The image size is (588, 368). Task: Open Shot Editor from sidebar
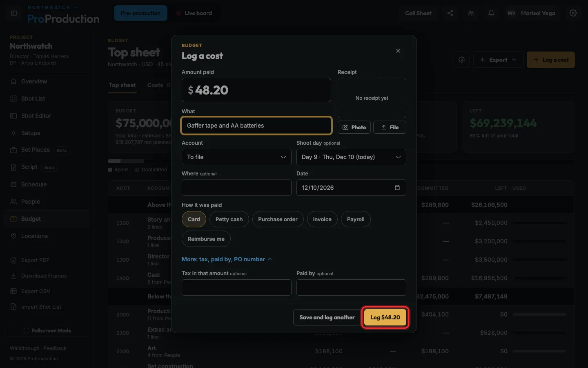tap(47, 116)
